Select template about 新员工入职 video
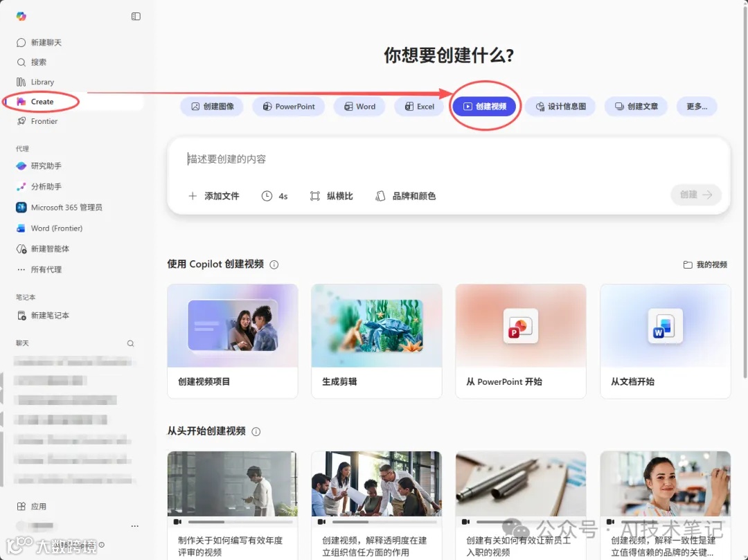Screen dimensions: 748x560 coord(520,505)
